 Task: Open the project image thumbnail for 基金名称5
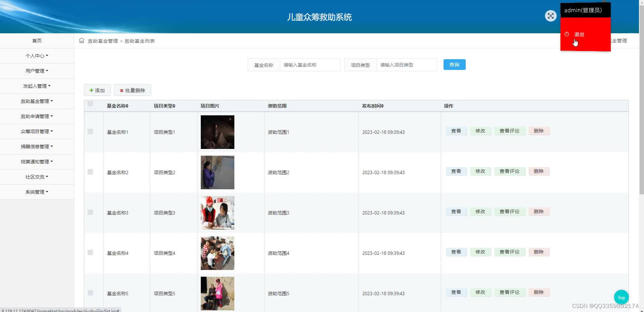[x=218, y=294]
